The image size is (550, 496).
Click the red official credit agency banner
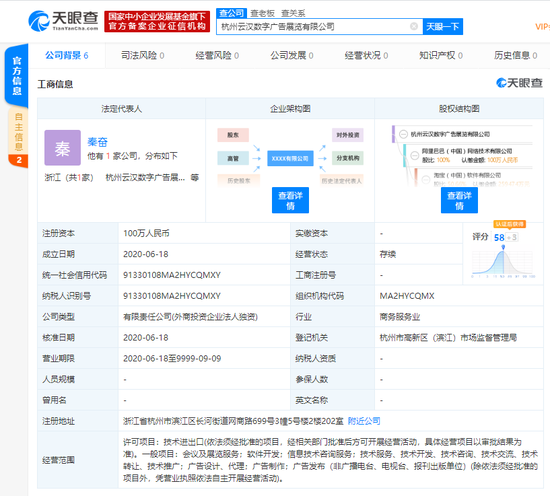[157, 21]
